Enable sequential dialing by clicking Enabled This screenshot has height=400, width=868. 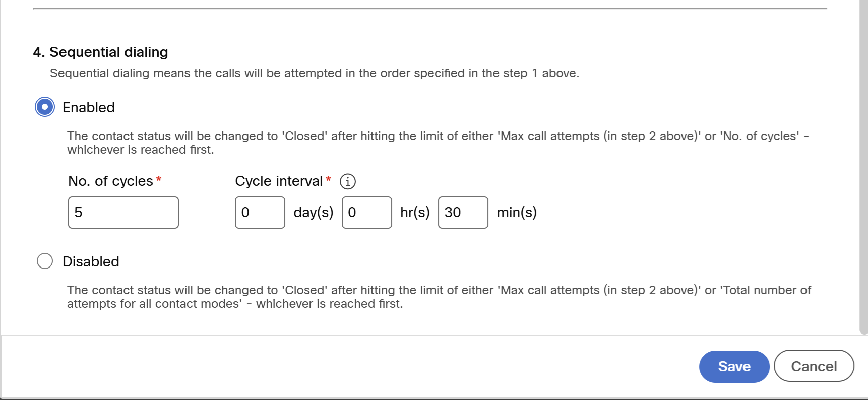tap(44, 107)
